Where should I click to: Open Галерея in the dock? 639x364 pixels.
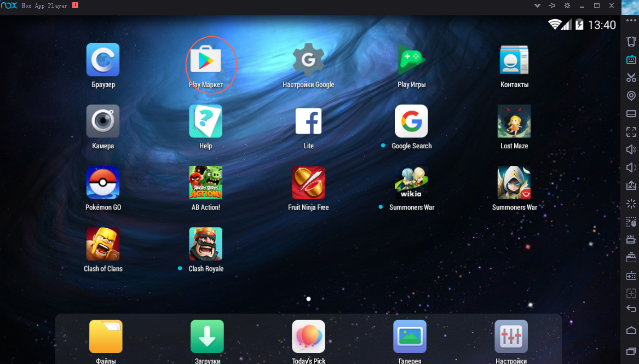pyautogui.click(x=410, y=336)
